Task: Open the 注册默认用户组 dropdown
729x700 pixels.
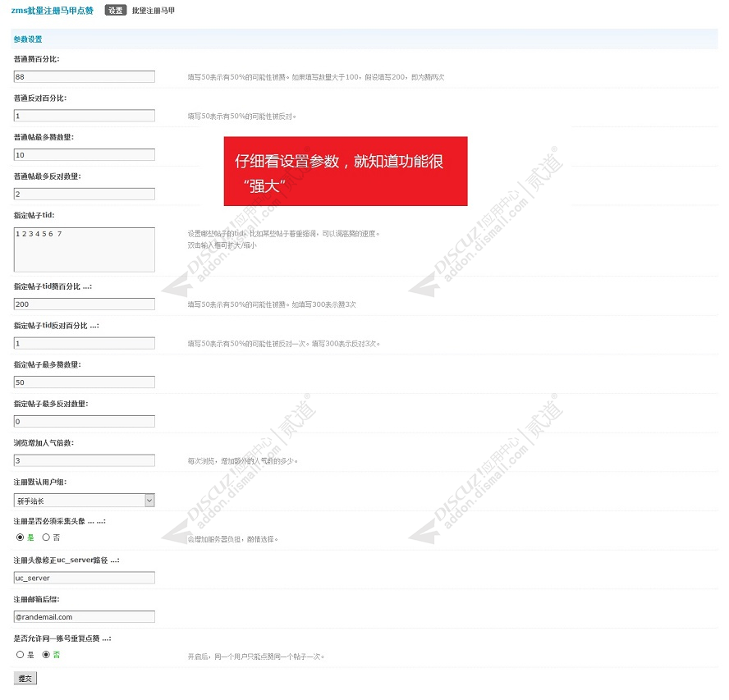Action: click(85, 500)
